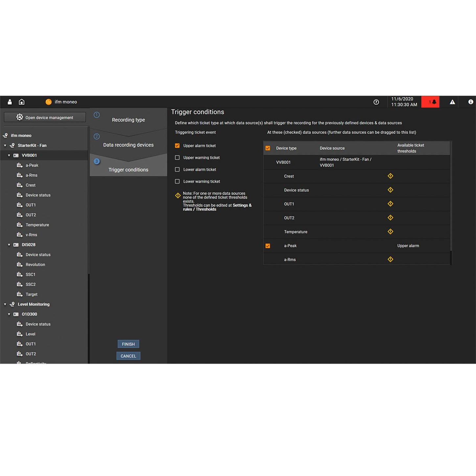The image size is (476, 476).
Task: Click the threshold warning icon for Crest
Action: coord(390,176)
